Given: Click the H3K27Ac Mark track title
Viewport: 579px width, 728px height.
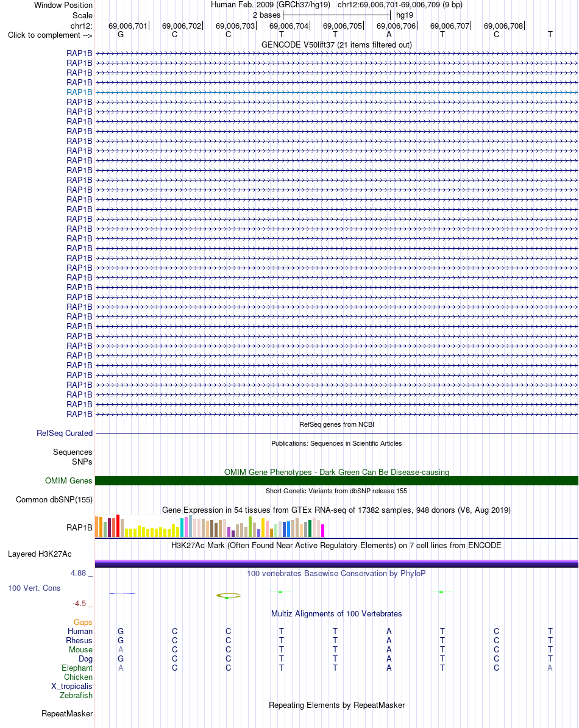Looking at the screenshot, I should tap(336, 546).
